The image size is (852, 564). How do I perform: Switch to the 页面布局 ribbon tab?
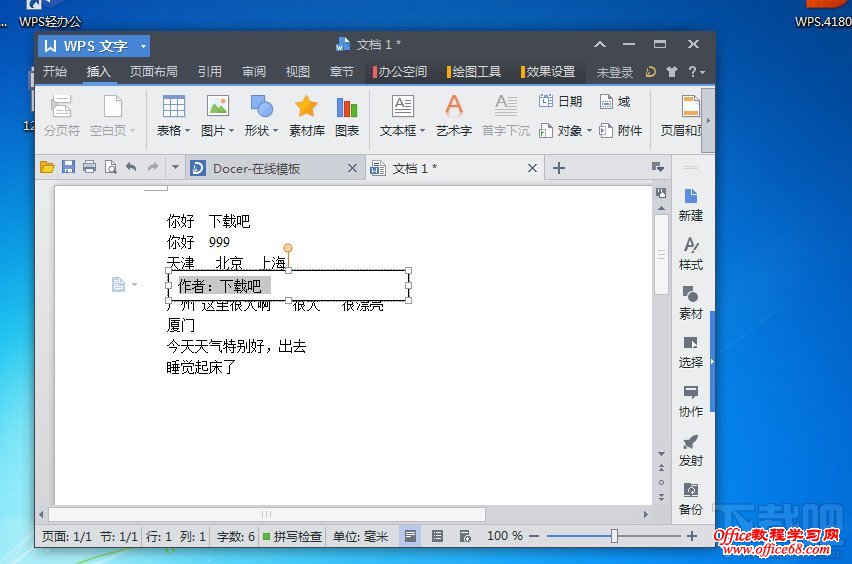153,72
